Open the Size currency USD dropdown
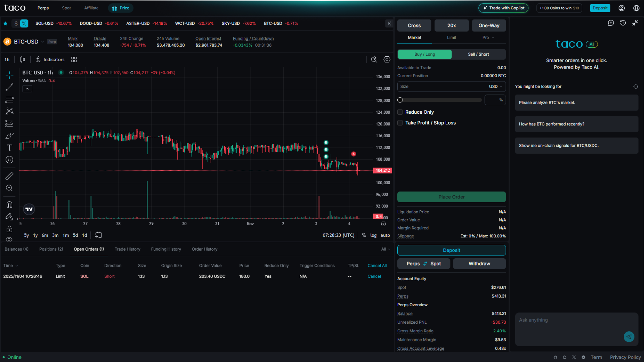 [495, 86]
